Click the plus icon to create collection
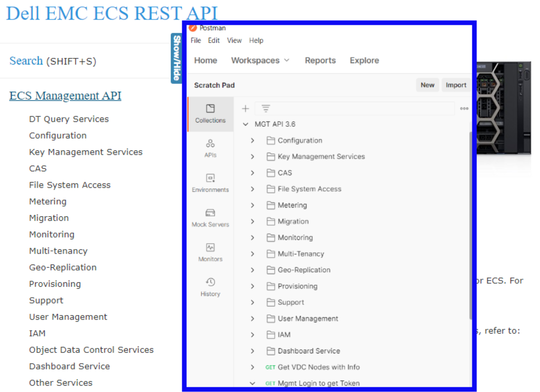The image size is (540, 392). [x=246, y=109]
